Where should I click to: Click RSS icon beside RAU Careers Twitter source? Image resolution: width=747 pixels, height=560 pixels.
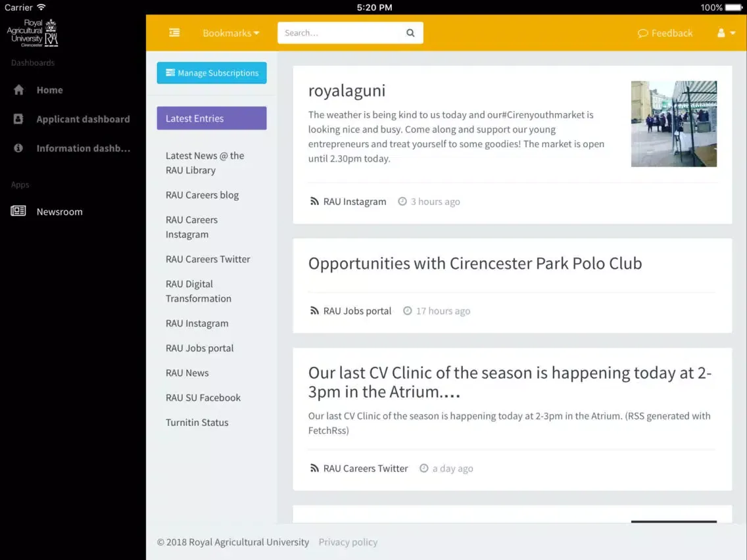click(x=314, y=468)
